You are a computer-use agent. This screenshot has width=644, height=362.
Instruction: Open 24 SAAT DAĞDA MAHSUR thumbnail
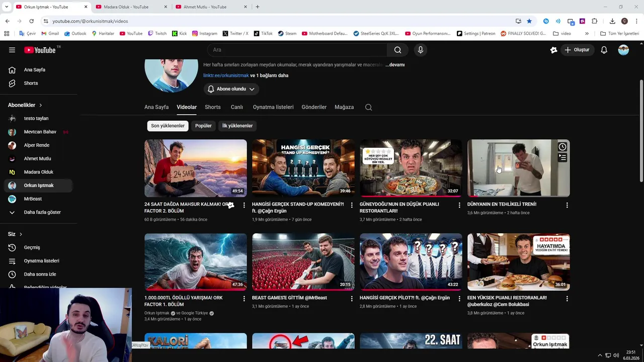(196, 168)
